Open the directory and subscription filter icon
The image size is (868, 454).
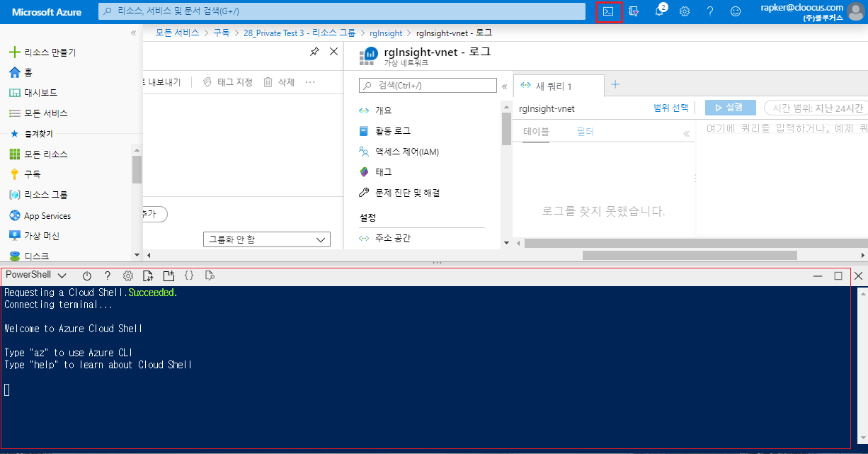pos(634,11)
